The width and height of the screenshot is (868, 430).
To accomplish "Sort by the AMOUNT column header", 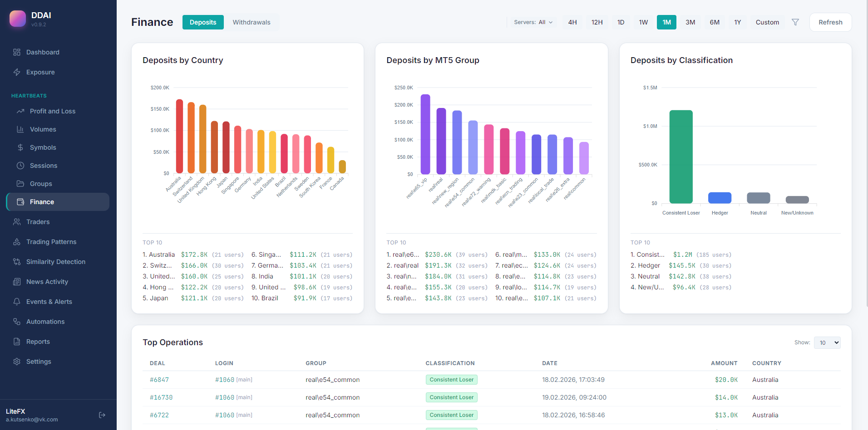I will pyautogui.click(x=724, y=363).
